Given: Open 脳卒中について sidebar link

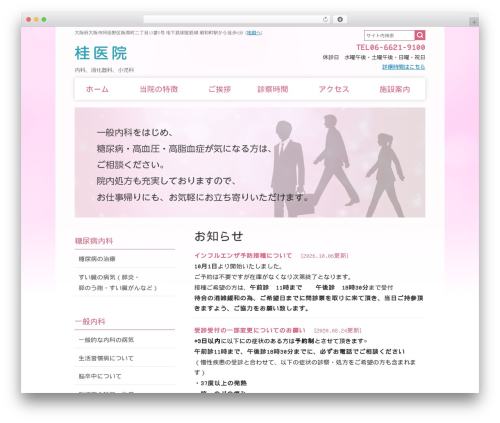Looking at the screenshot, I should pos(100,376).
